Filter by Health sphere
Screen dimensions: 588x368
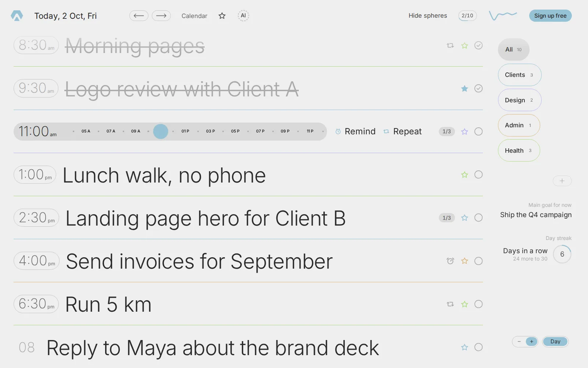click(519, 151)
